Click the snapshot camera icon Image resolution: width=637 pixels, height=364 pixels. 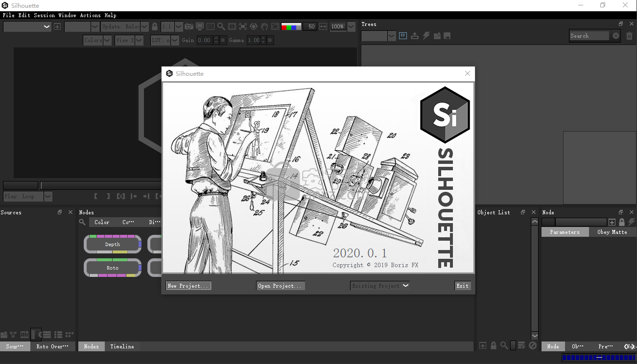(189, 26)
